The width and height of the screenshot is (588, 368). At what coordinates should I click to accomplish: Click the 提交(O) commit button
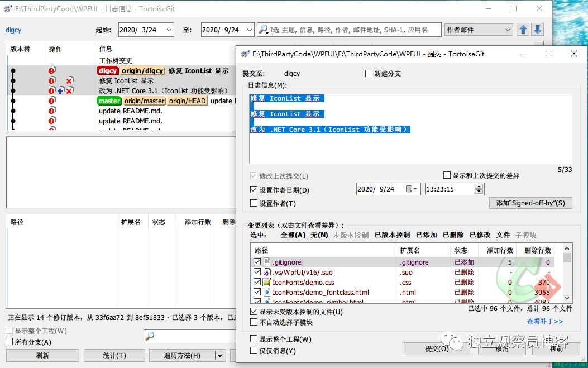tap(437, 348)
